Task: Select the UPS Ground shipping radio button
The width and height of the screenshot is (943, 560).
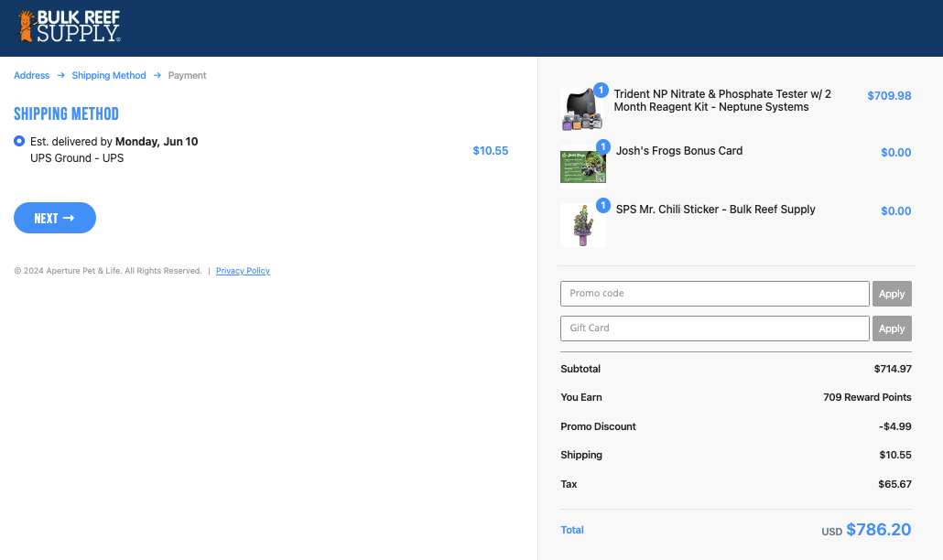Action: (19, 141)
